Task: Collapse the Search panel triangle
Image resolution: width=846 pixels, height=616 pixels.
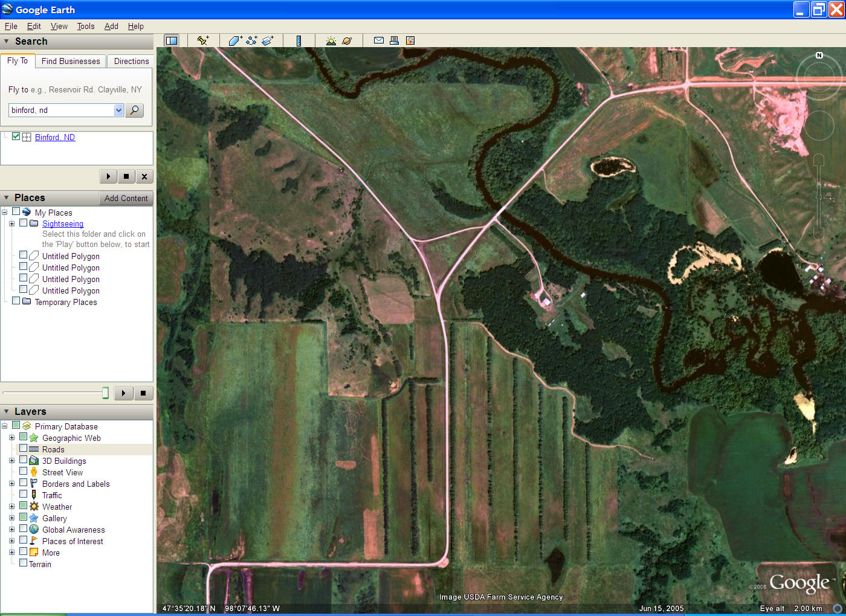Action: 7,42
